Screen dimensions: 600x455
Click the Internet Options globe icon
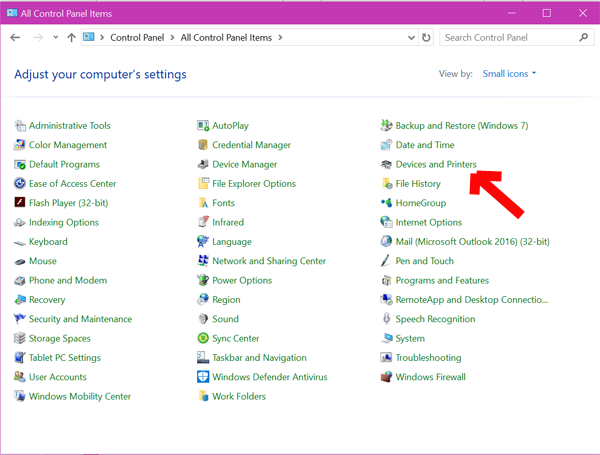pos(386,222)
